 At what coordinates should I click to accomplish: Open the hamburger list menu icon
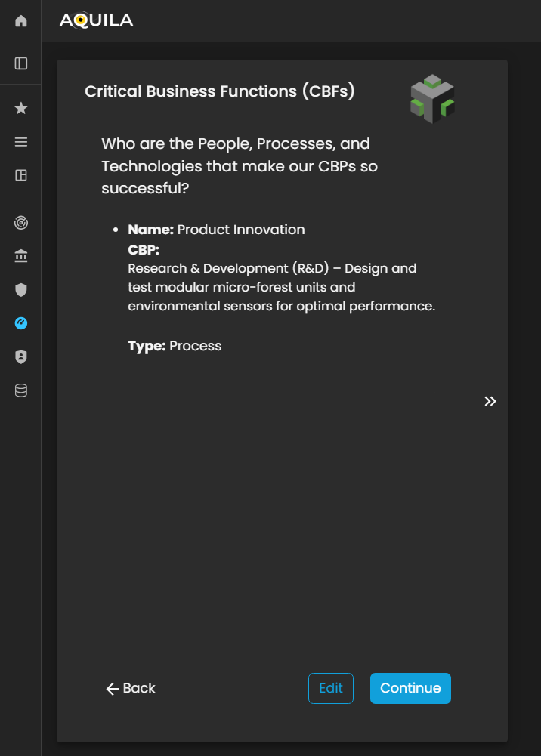tap(21, 142)
